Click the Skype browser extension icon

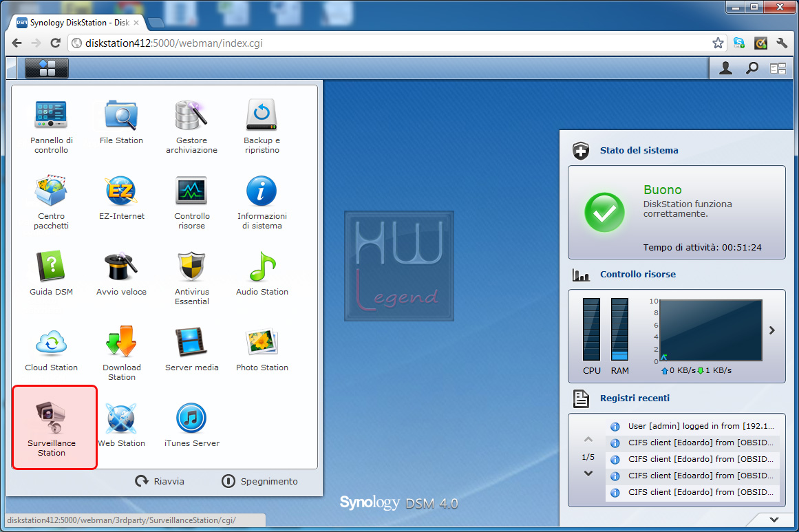click(739, 43)
